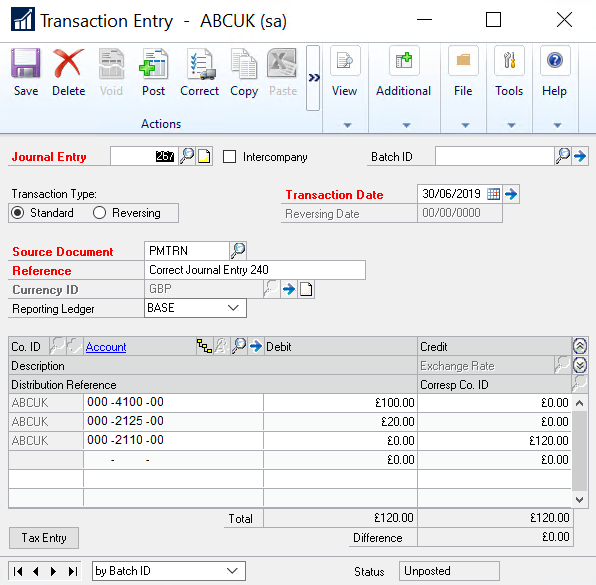Image resolution: width=596 pixels, height=585 pixels.
Task: Expand grid rows with down chevron
Action: click(x=580, y=365)
